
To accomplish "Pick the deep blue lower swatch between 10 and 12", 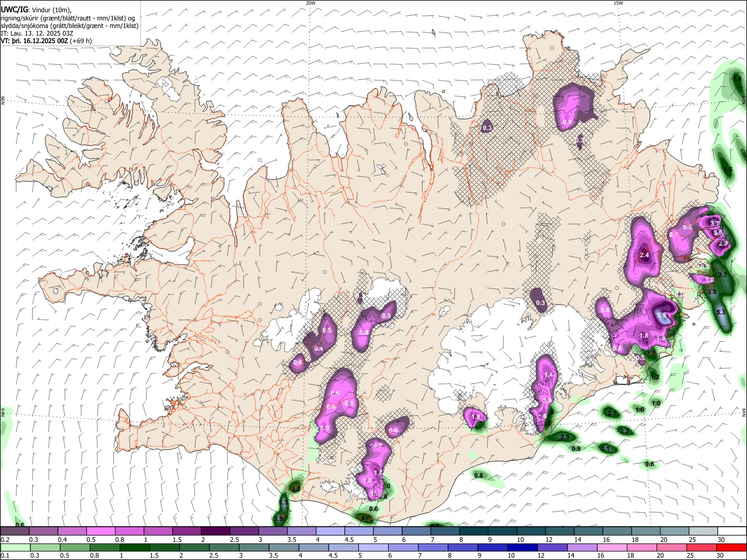I will pyautogui.click(x=523, y=547).
